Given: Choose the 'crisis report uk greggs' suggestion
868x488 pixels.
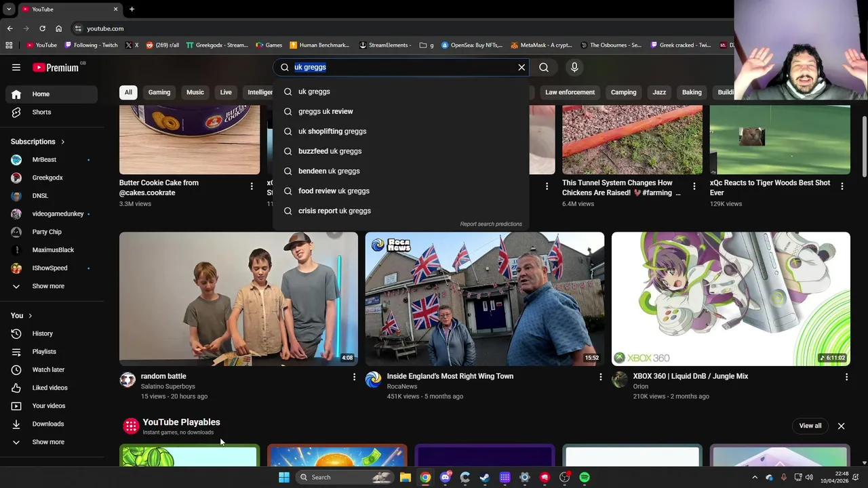Looking at the screenshot, I should coord(400,211).
